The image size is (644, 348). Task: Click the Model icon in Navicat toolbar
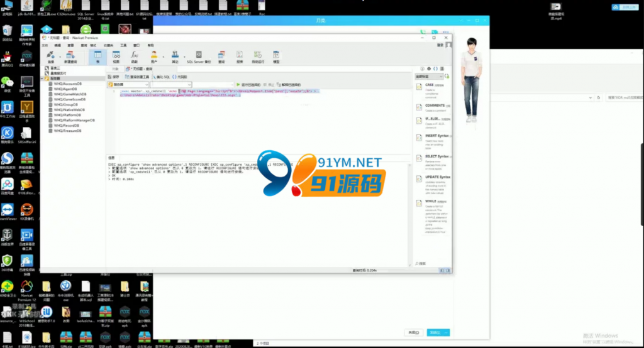[276, 57]
